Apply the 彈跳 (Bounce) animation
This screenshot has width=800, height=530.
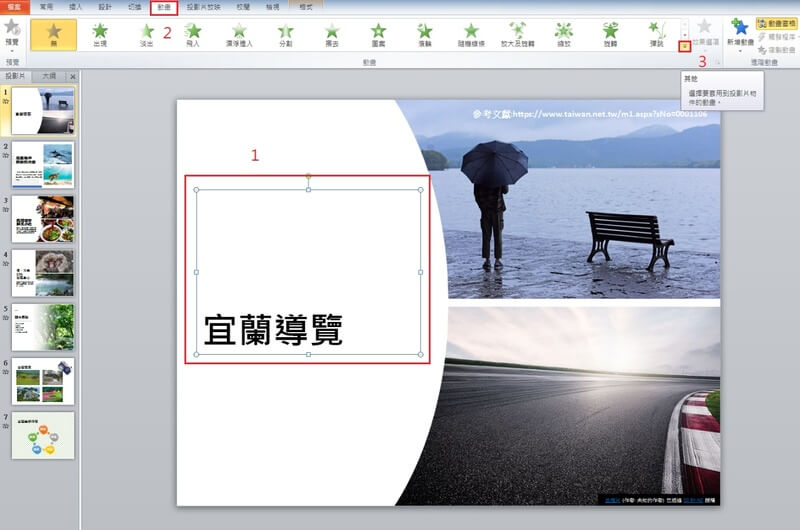coord(657,35)
